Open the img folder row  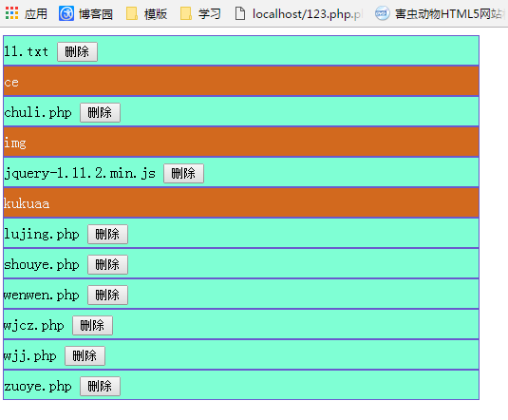pyautogui.click(x=241, y=142)
